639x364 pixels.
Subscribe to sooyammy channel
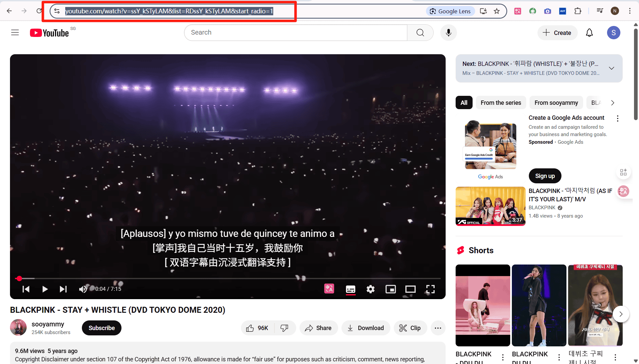[x=102, y=328]
